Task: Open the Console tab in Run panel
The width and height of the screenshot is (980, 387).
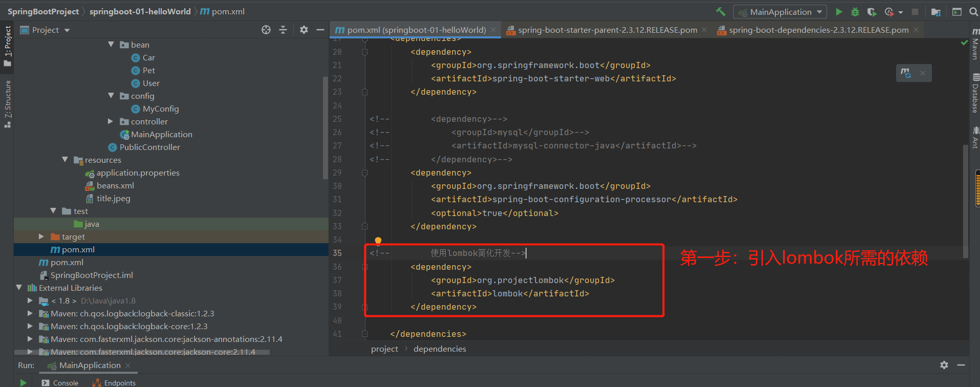Action: tap(60, 383)
